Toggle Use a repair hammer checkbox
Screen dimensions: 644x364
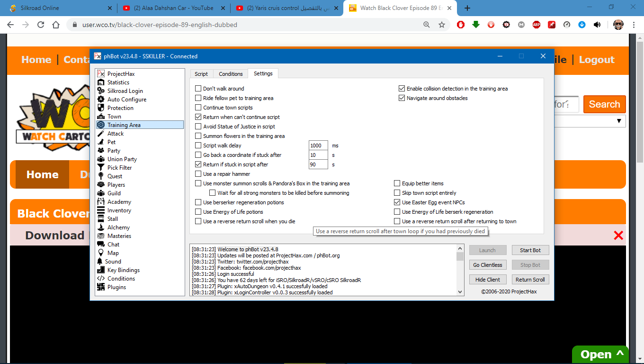198,174
